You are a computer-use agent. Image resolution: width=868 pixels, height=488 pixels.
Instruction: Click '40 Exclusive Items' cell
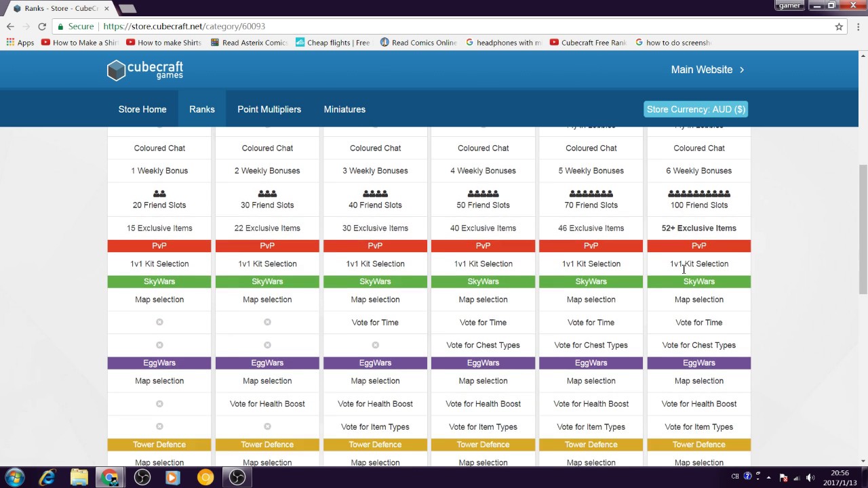click(484, 228)
